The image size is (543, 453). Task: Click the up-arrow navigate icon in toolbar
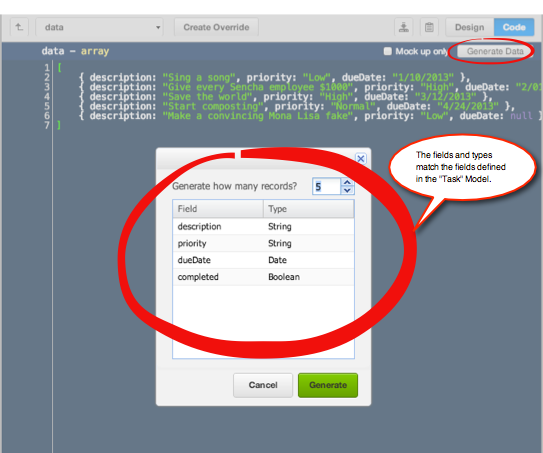tap(19, 27)
